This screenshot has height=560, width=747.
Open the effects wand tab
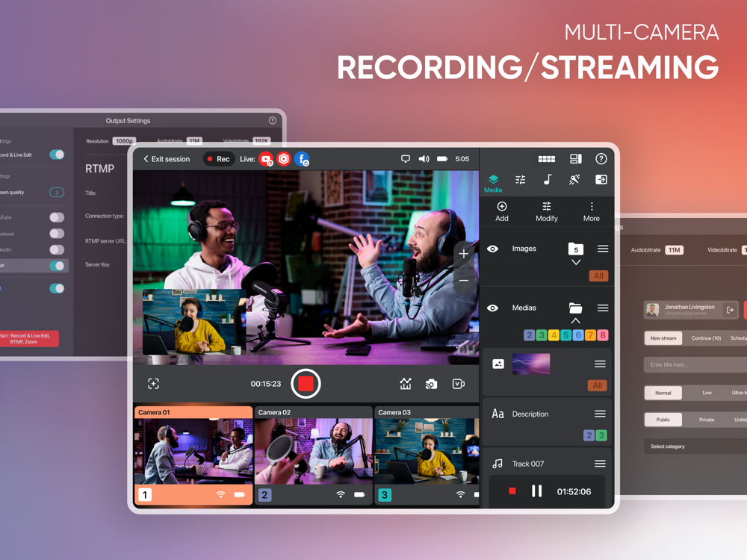[574, 179]
